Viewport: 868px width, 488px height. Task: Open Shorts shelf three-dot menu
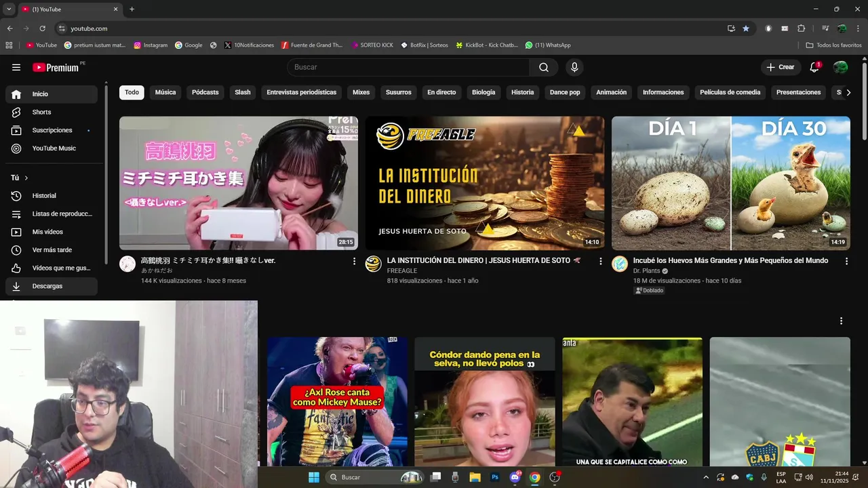841,321
